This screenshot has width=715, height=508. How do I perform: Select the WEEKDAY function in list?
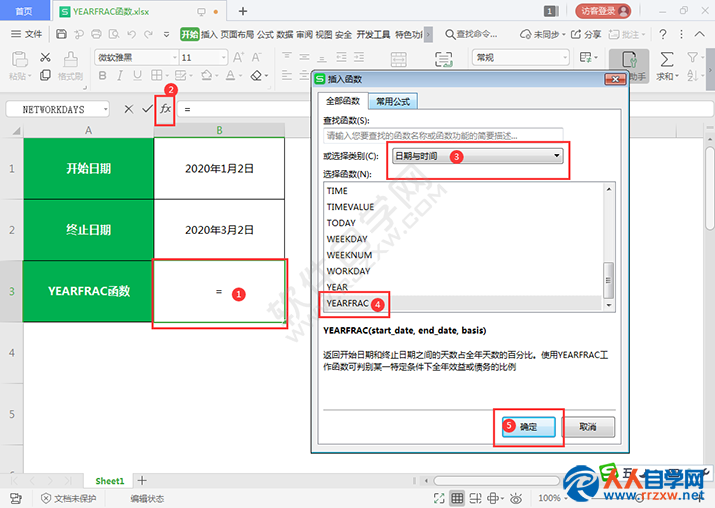tap(462, 239)
